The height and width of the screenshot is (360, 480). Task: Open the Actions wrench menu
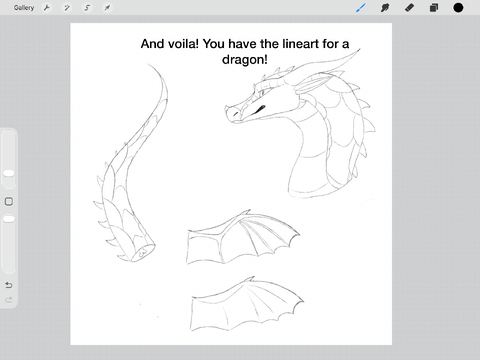[47, 7]
